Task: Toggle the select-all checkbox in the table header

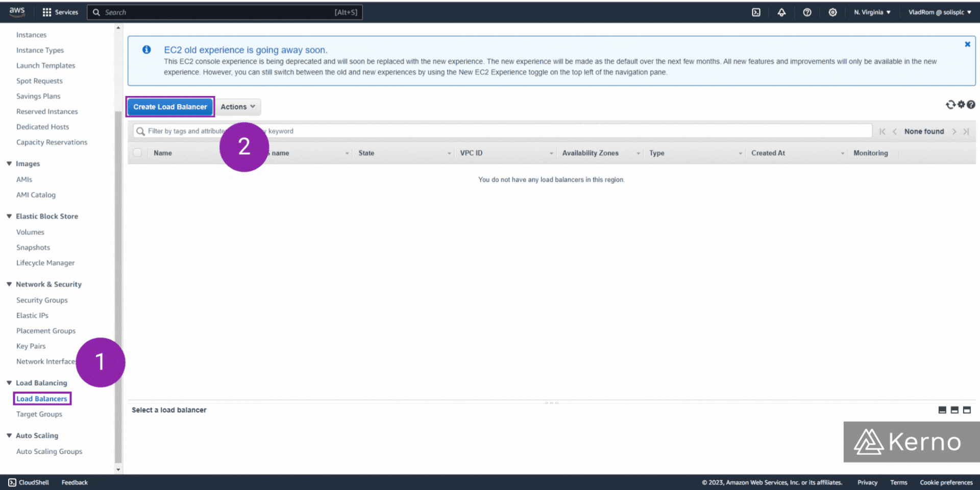Action: click(137, 153)
